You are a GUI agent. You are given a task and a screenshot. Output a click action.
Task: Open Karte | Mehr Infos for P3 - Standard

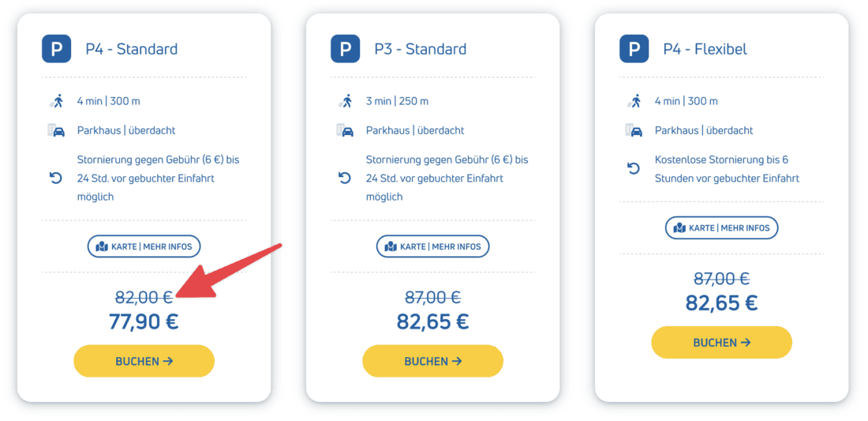[432, 246]
